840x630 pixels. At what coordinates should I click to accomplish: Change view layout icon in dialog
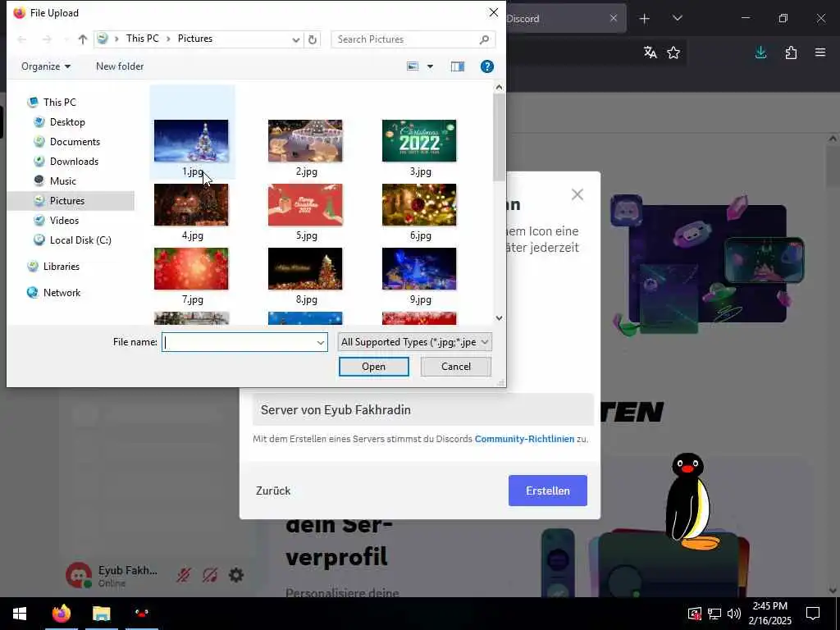tap(413, 66)
